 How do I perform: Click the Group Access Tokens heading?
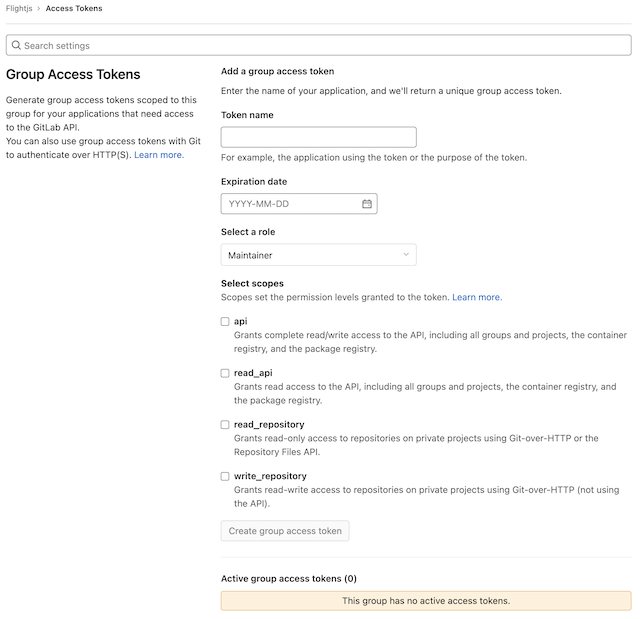point(73,75)
